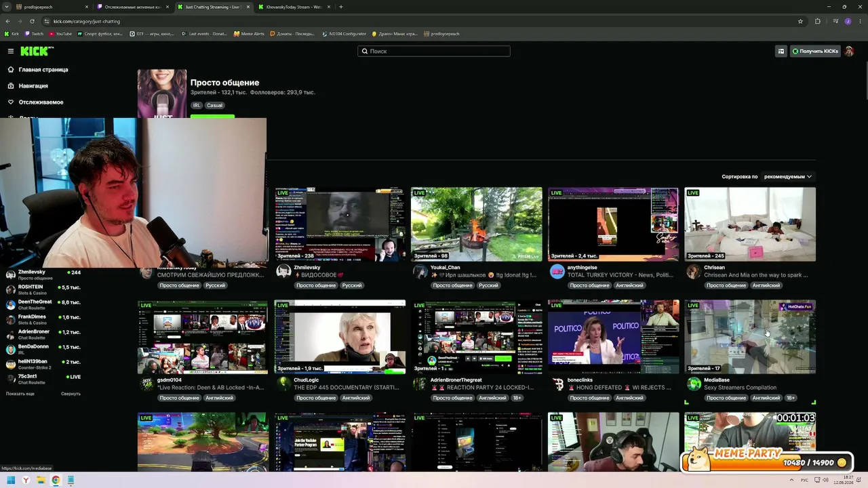868x488 pixels.
Task: Go back to the previous page
Action: pyautogui.click(x=7, y=21)
